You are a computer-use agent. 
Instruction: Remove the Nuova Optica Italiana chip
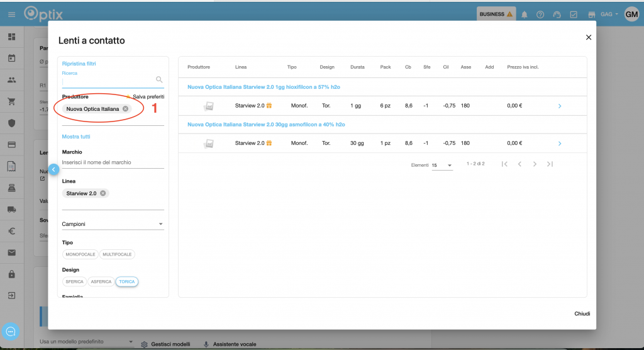tap(125, 109)
